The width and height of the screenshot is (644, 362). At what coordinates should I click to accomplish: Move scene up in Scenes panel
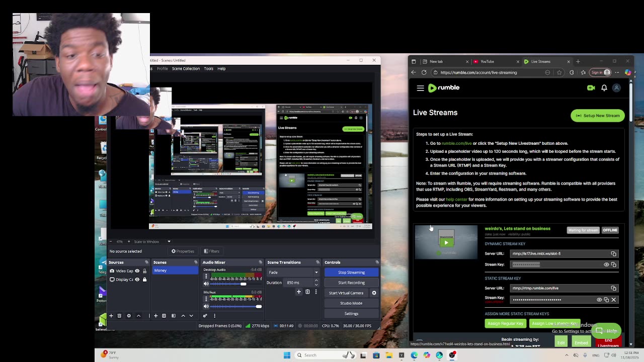pyautogui.click(x=183, y=316)
